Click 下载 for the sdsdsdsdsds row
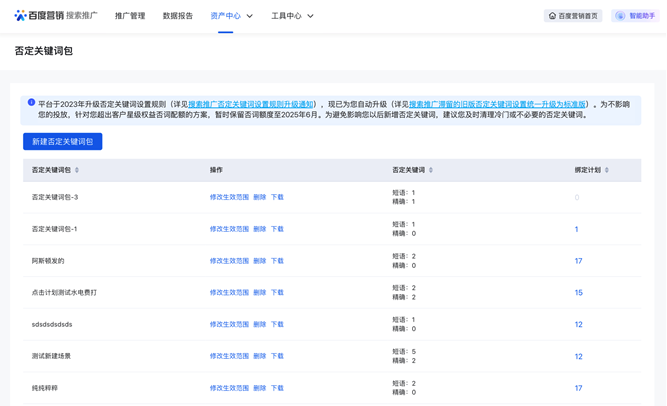This screenshot has height=406, width=667. coord(277,324)
